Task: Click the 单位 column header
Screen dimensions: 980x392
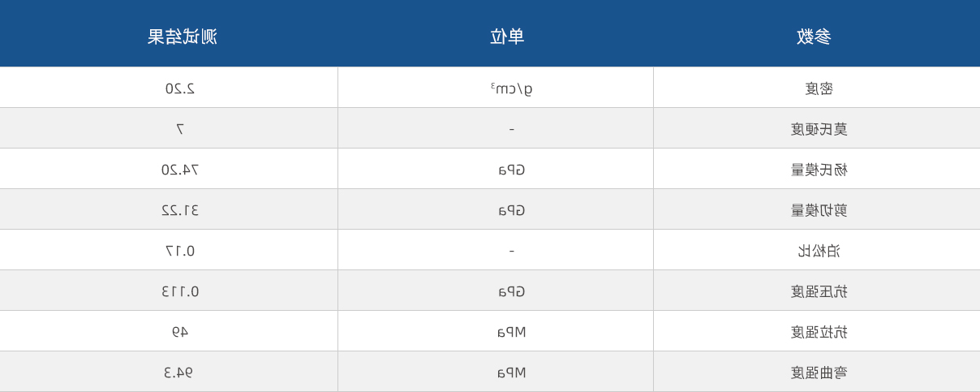Action: tap(507, 37)
